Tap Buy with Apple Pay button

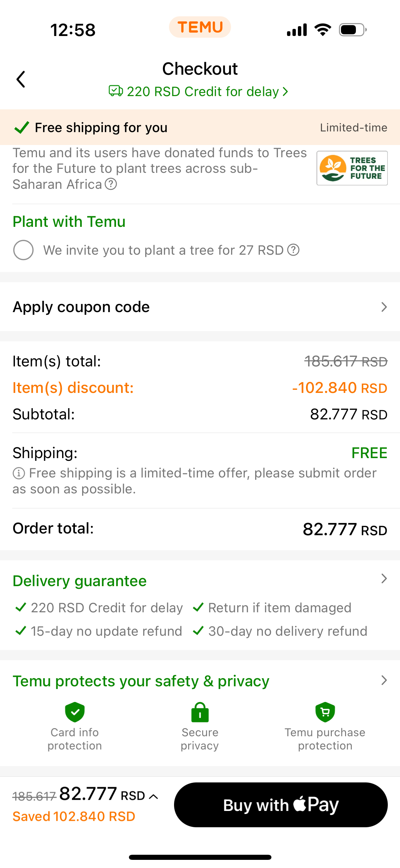281,805
